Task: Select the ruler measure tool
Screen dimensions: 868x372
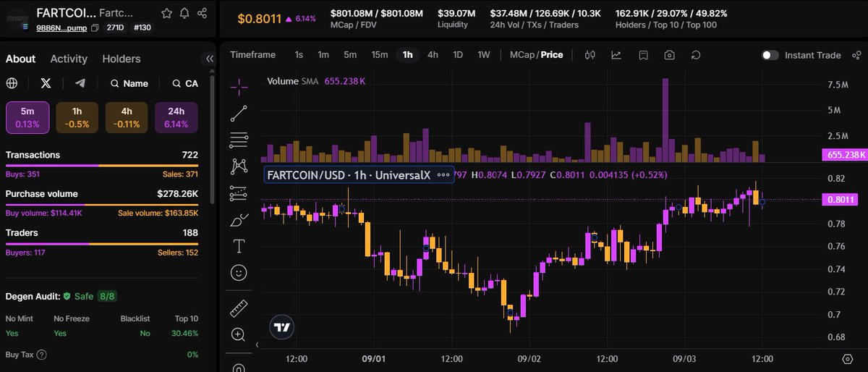Action: pyautogui.click(x=239, y=308)
